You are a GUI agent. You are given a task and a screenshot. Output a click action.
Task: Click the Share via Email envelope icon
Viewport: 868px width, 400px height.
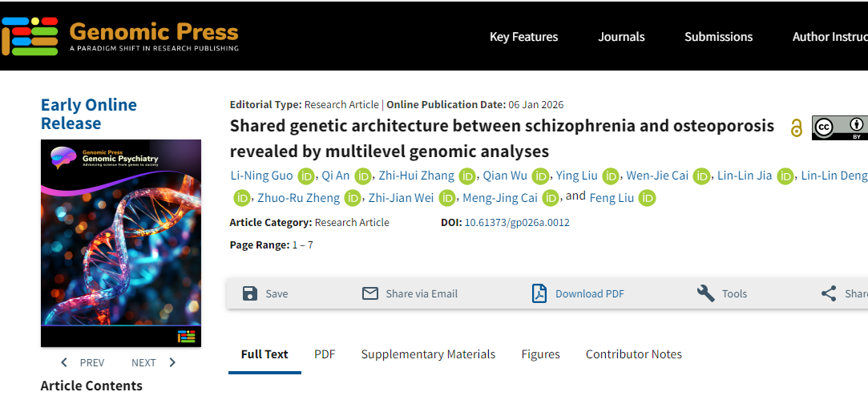369,293
